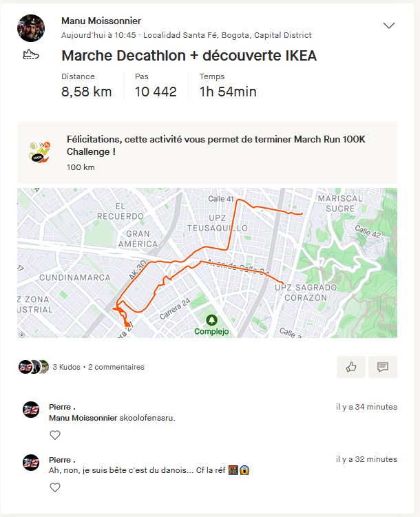Image resolution: width=420 pixels, height=517 pixels.
Task: Open the March Run 100K Challenge banner
Action: point(216,145)
